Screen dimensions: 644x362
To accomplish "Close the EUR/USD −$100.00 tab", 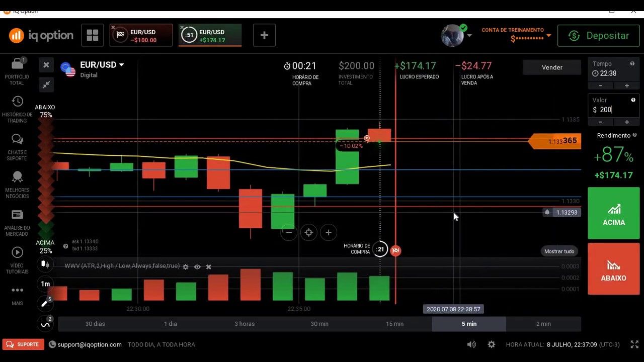I will [113, 27].
